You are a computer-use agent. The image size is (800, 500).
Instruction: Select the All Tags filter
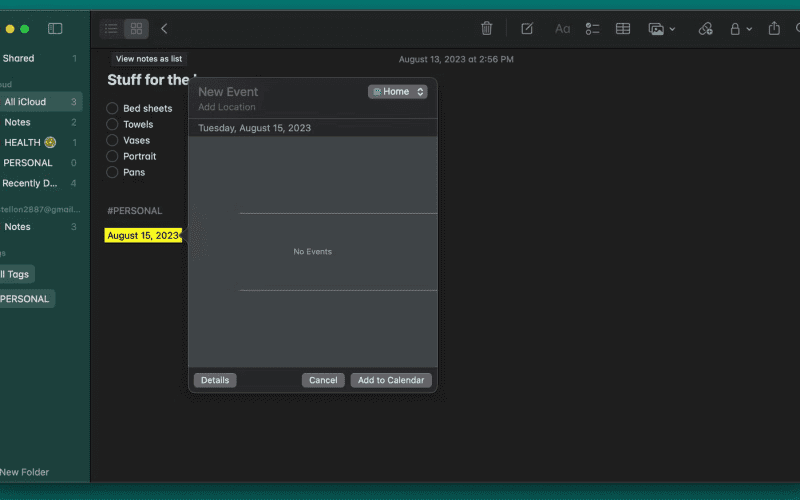tap(16, 274)
